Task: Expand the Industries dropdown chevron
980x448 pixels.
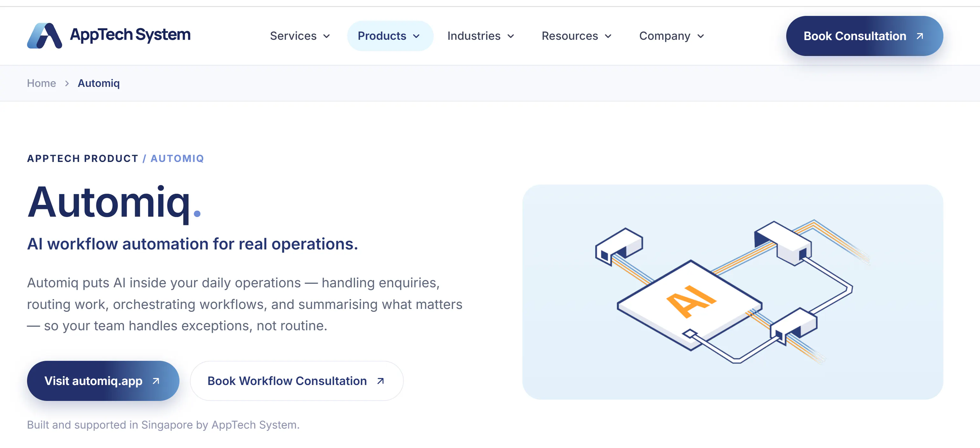Action: [511, 36]
